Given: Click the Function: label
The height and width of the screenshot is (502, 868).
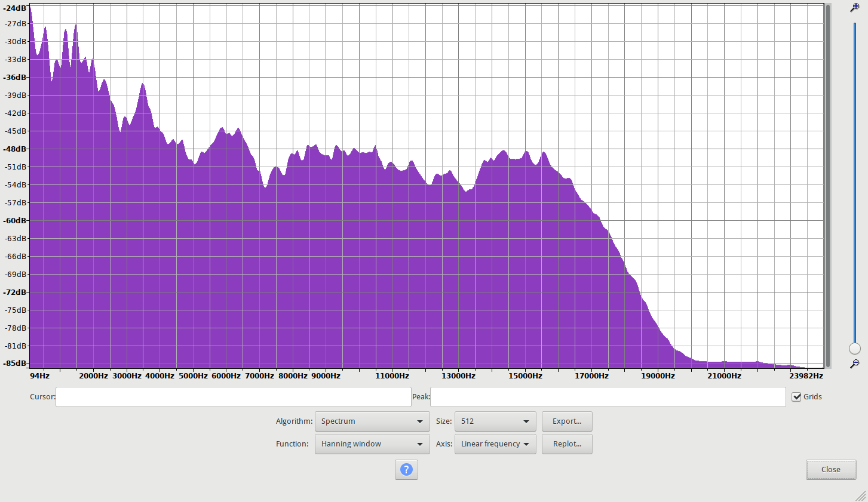Looking at the screenshot, I should coord(292,444).
